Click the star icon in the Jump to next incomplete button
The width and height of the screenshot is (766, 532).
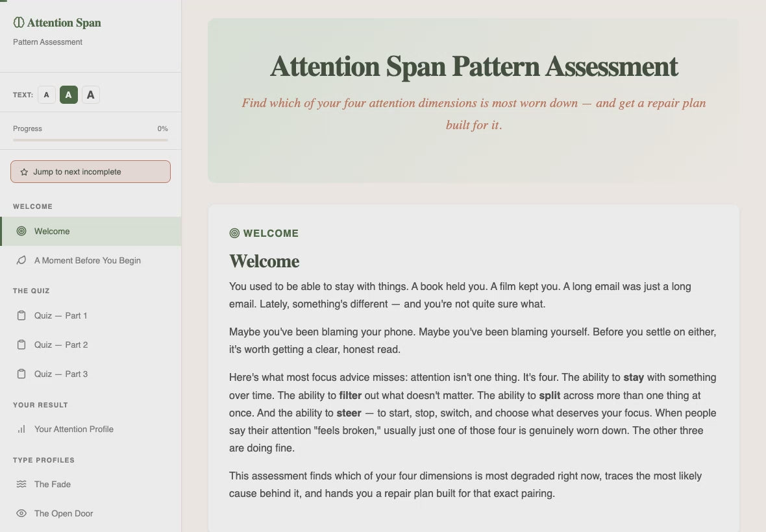[24, 172]
